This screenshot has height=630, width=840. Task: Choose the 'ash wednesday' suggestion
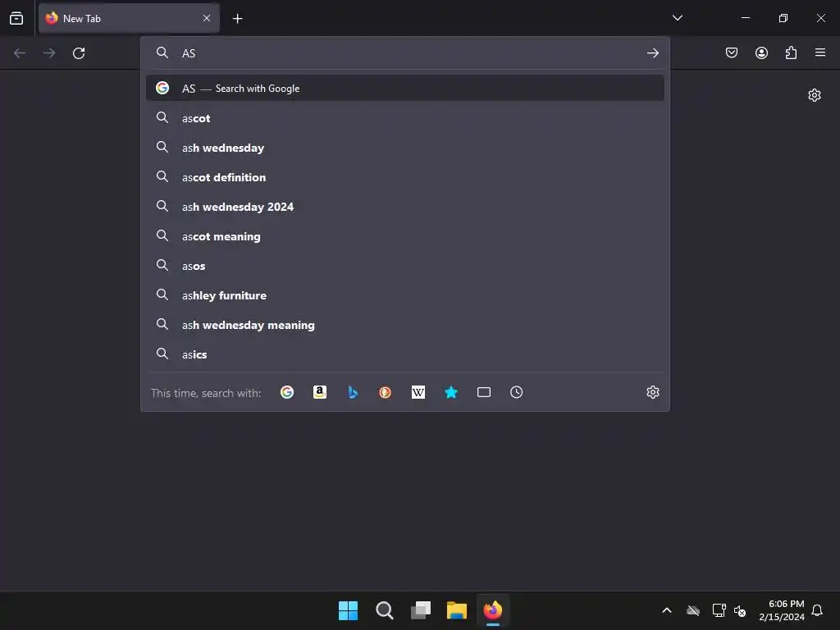[x=405, y=148]
